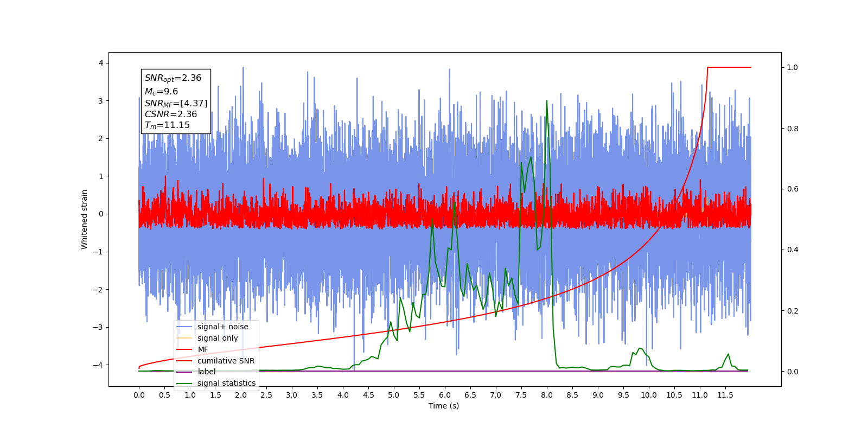Click the right y-axis tick label 1.0
868x434 pixels.
click(x=793, y=67)
